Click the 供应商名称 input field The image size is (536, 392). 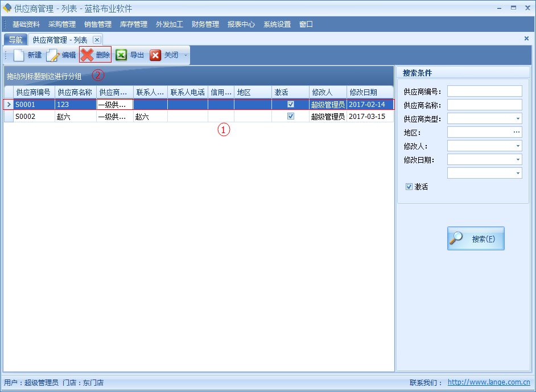pos(484,105)
